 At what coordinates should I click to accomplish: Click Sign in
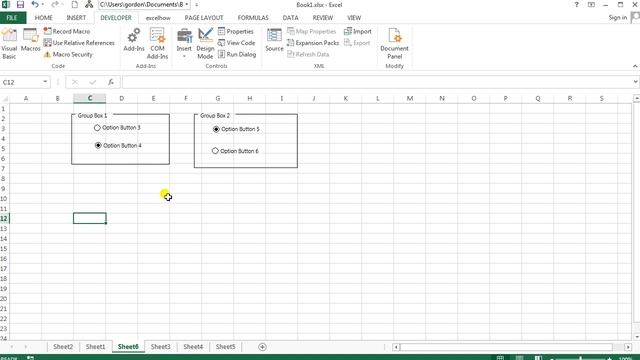(x=618, y=18)
